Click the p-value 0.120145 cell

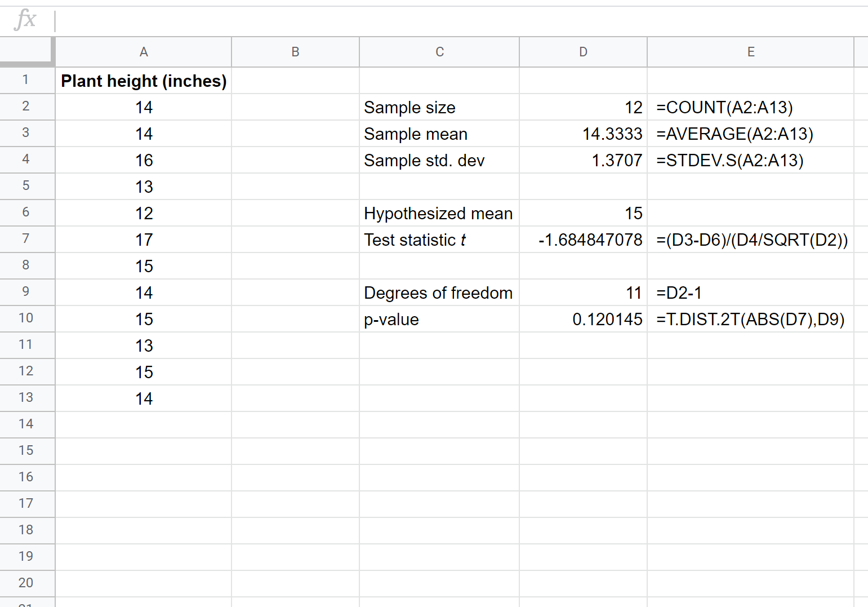[582, 318]
